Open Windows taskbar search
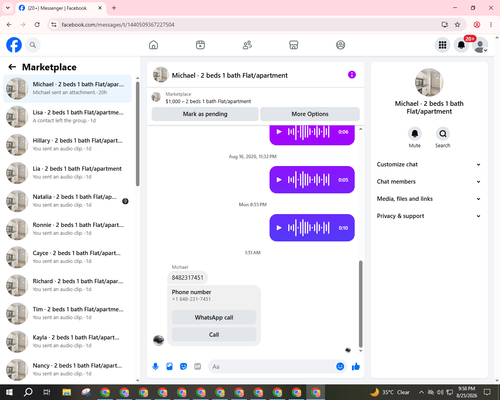The width and height of the screenshot is (500, 400). point(28,392)
